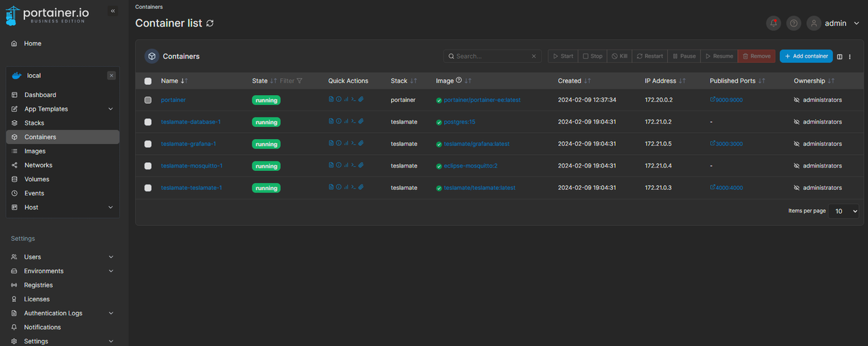Check the teslamate-database-1 row checkbox
Viewport: 868px width, 346px height.
[148, 122]
